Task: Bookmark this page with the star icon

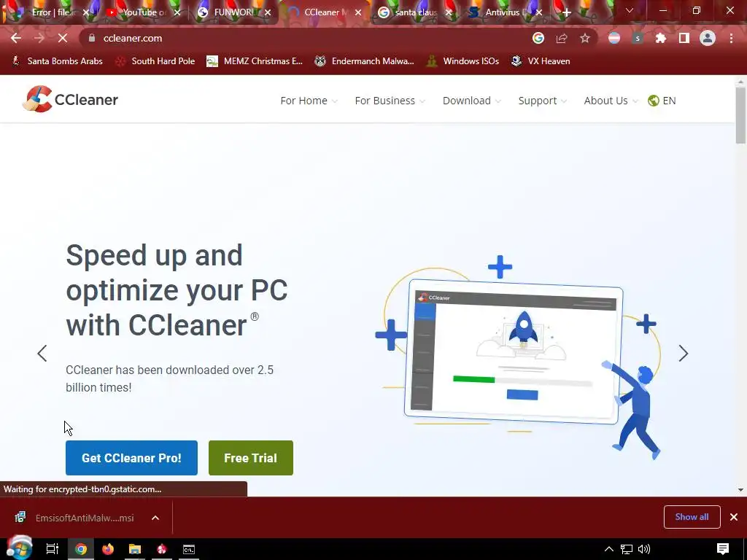Action: [585, 38]
